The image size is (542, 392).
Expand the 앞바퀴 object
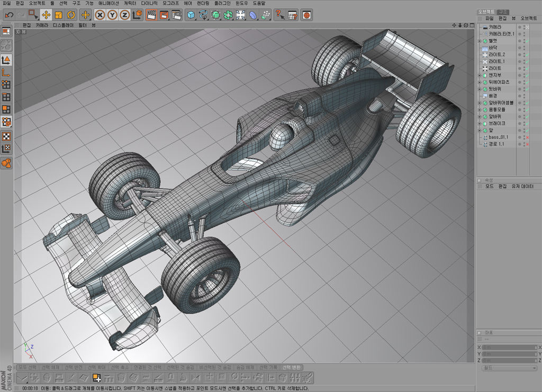[480, 117]
